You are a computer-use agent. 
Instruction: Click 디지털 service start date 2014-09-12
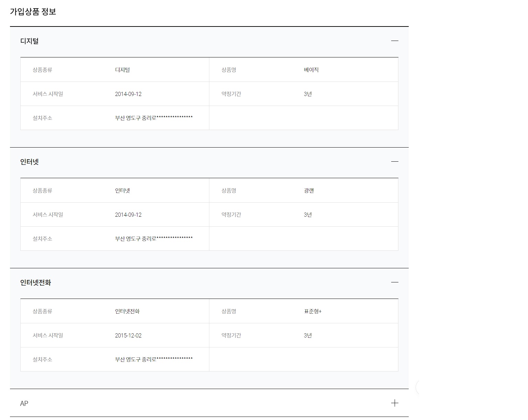[x=128, y=94]
